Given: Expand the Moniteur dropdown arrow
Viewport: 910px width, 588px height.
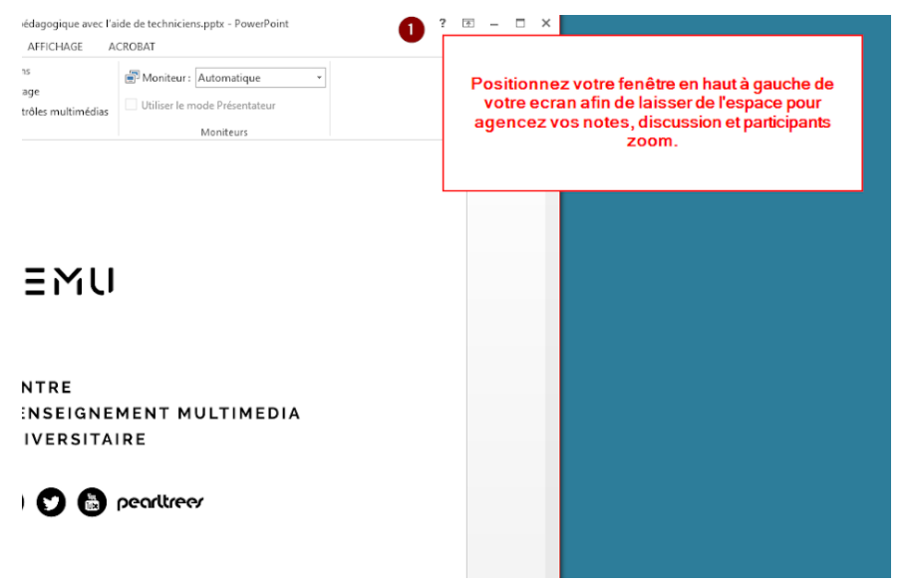Looking at the screenshot, I should click(x=319, y=78).
